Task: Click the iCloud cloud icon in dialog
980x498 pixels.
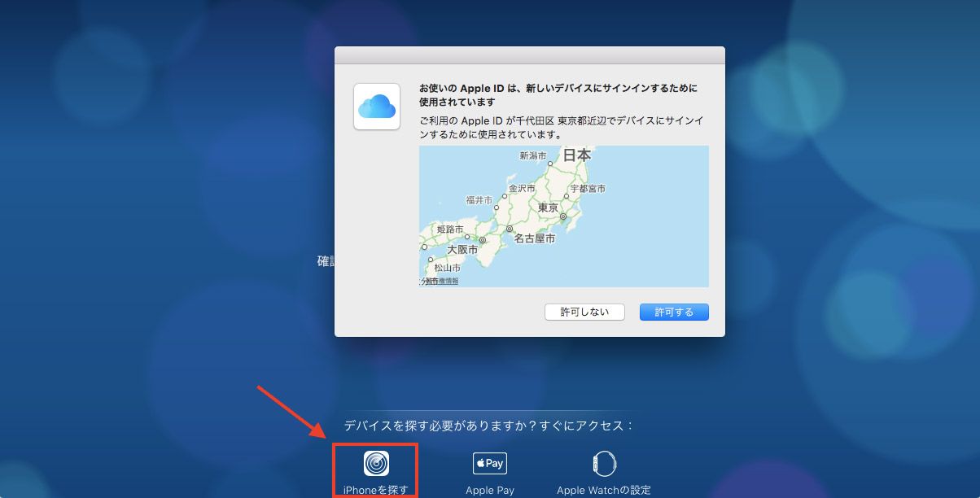Action: pos(377,106)
